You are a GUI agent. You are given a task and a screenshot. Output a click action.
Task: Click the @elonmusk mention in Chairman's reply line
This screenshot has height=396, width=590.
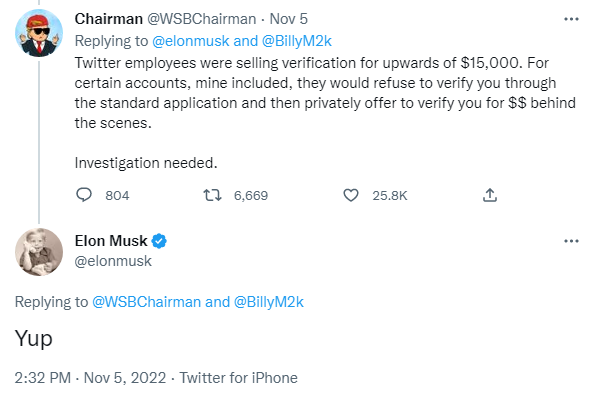coord(191,41)
